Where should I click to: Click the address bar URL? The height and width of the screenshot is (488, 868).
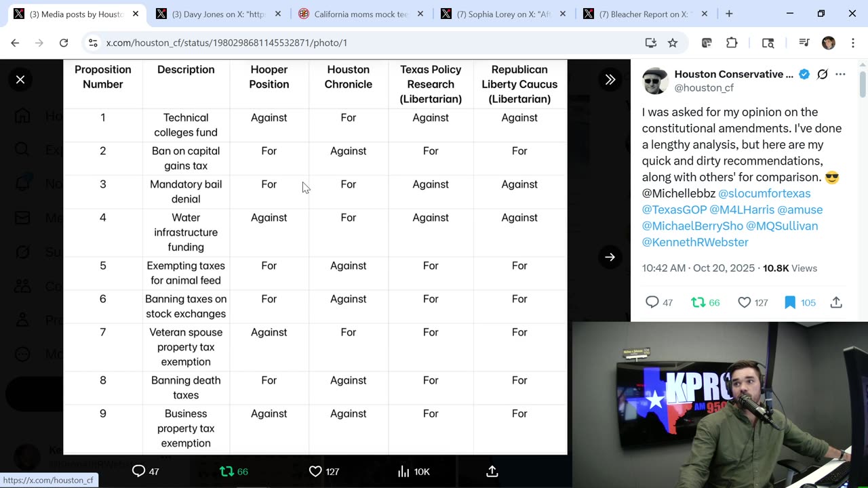(226, 43)
